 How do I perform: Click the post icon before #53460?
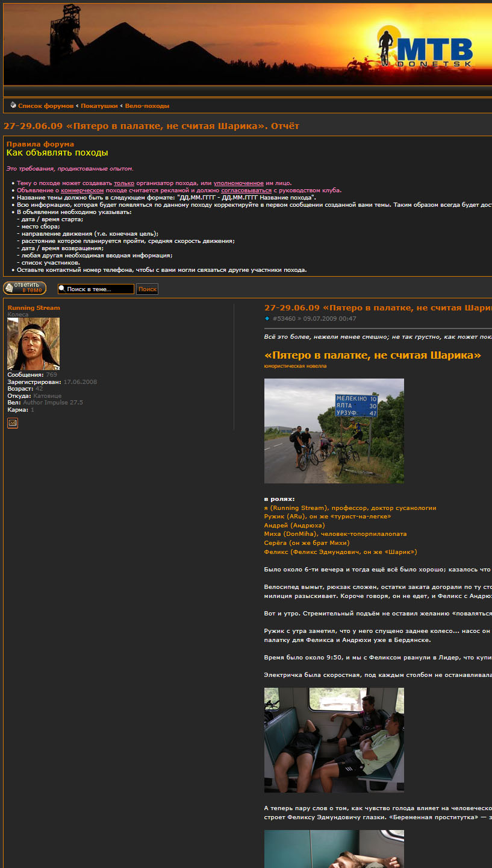pos(267,318)
